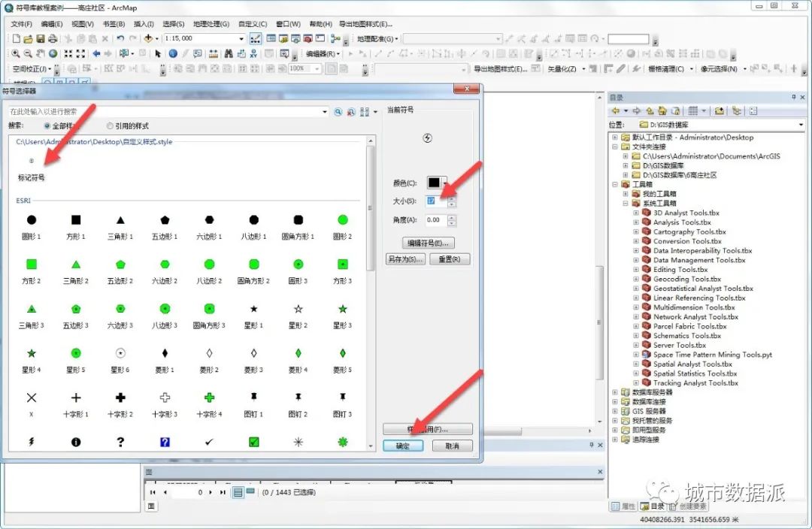
Task: Click the Go To XY icon
Action: tap(253, 53)
